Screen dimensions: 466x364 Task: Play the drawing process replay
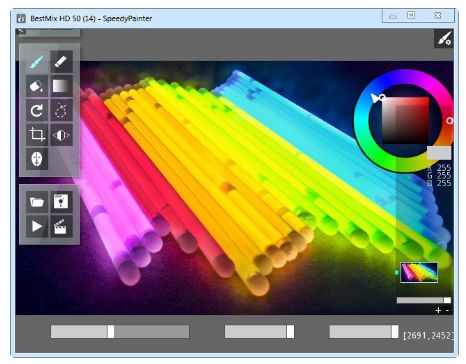click(x=37, y=226)
